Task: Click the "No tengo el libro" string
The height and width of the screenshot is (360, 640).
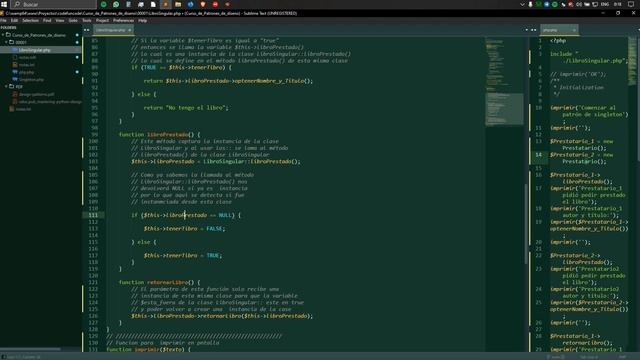Action: pos(197,108)
